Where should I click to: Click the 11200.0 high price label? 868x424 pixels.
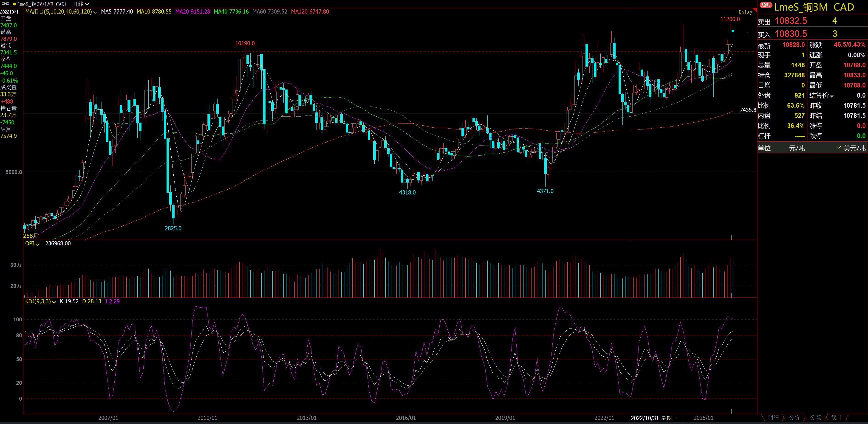[x=730, y=19]
